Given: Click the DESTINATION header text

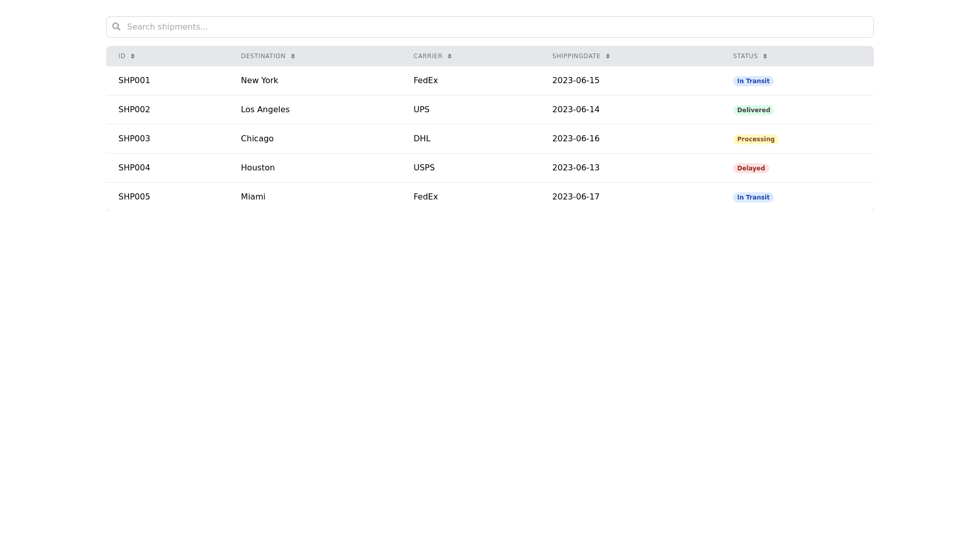Looking at the screenshot, I should click(x=263, y=56).
